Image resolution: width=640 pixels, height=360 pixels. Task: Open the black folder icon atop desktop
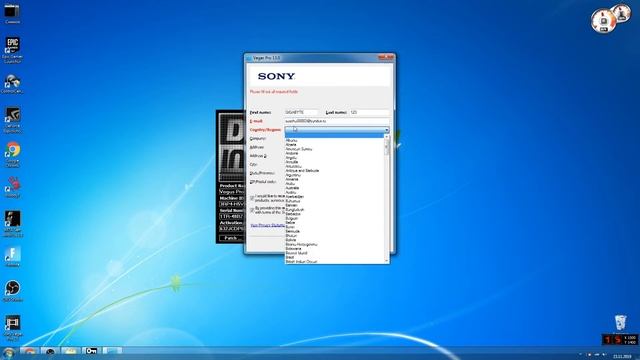click(x=12, y=13)
